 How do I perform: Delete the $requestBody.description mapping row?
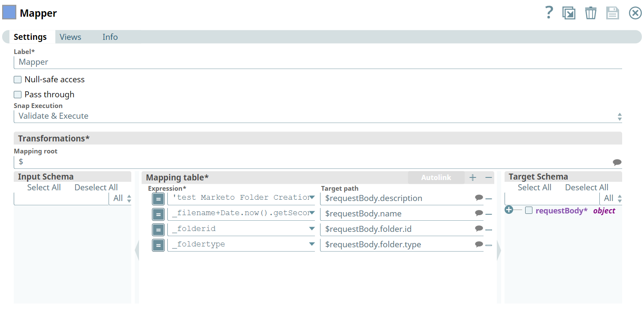(x=488, y=199)
